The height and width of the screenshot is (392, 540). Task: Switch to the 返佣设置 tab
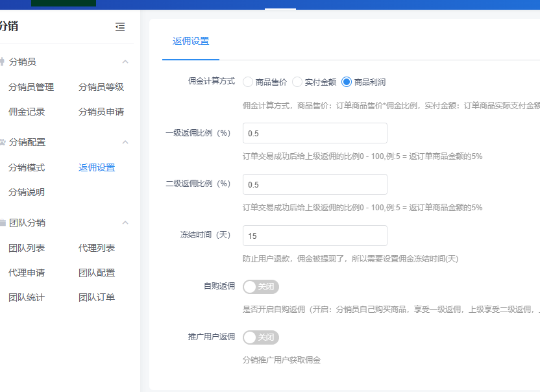(x=191, y=41)
